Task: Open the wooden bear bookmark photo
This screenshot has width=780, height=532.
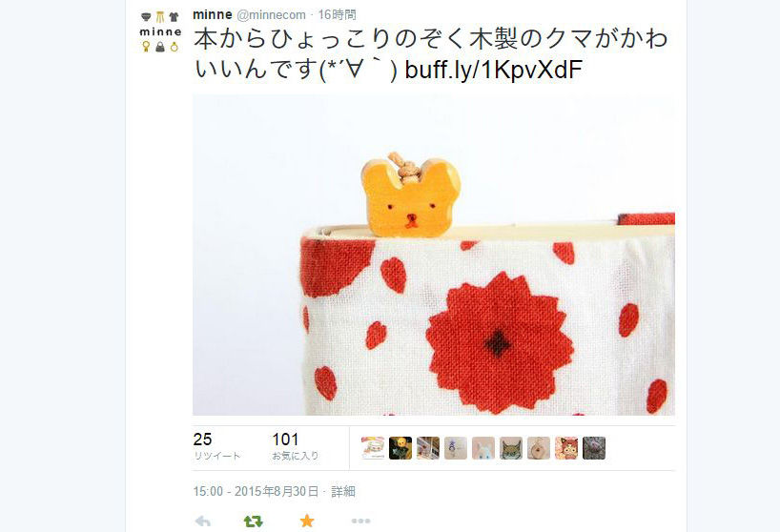Action: pyautogui.click(x=434, y=255)
